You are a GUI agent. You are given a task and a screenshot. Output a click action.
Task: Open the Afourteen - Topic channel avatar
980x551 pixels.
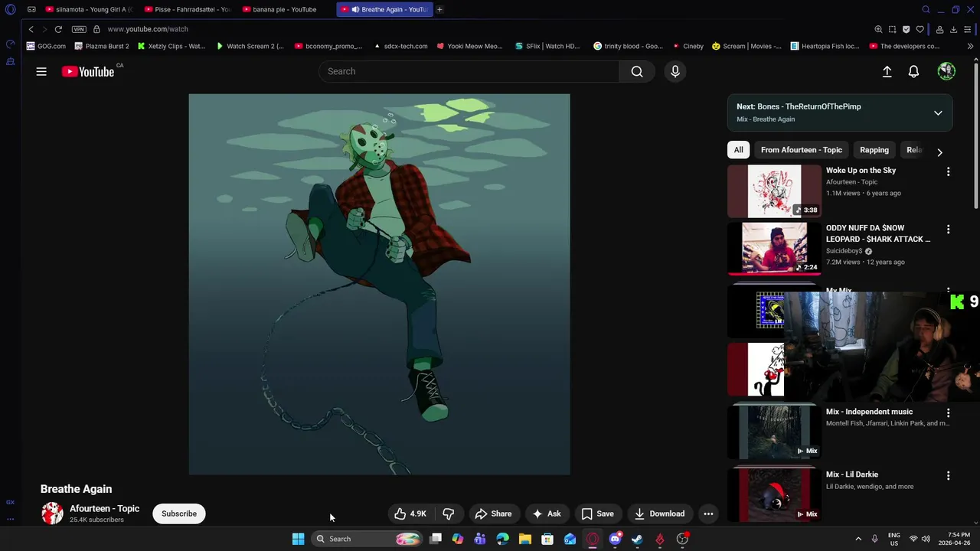(x=52, y=514)
